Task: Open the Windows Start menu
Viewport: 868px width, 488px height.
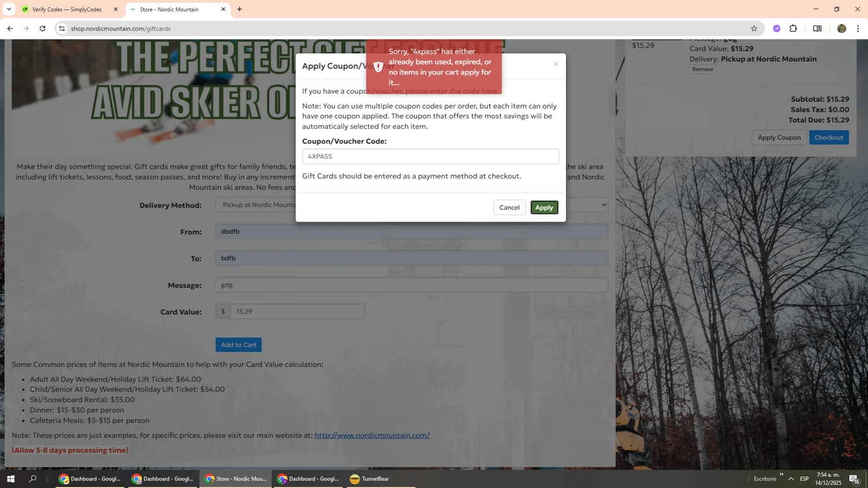Action: pyautogui.click(x=10, y=479)
